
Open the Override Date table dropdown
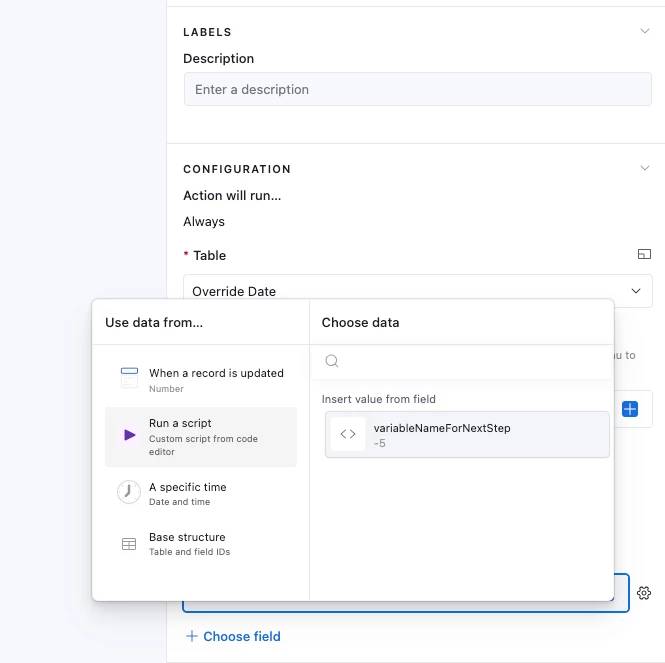pos(418,291)
